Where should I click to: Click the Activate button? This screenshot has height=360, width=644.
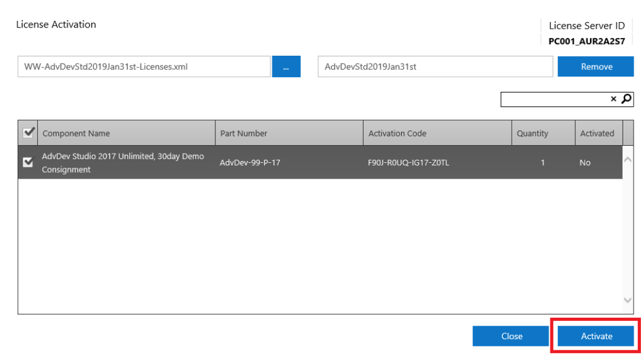(596, 336)
